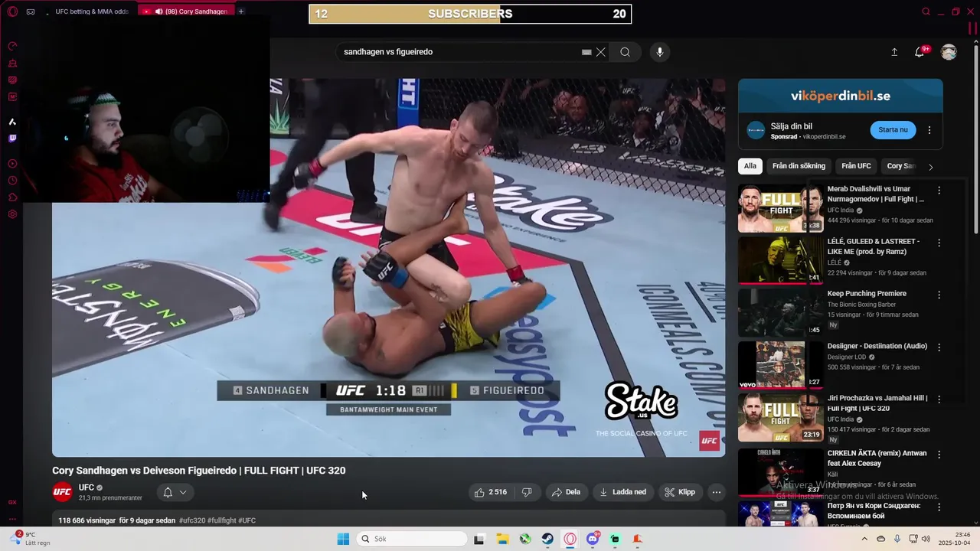Viewport: 980px width, 551px height.
Task: Open File Explorer from the taskbar
Action: click(x=501, y=539)
